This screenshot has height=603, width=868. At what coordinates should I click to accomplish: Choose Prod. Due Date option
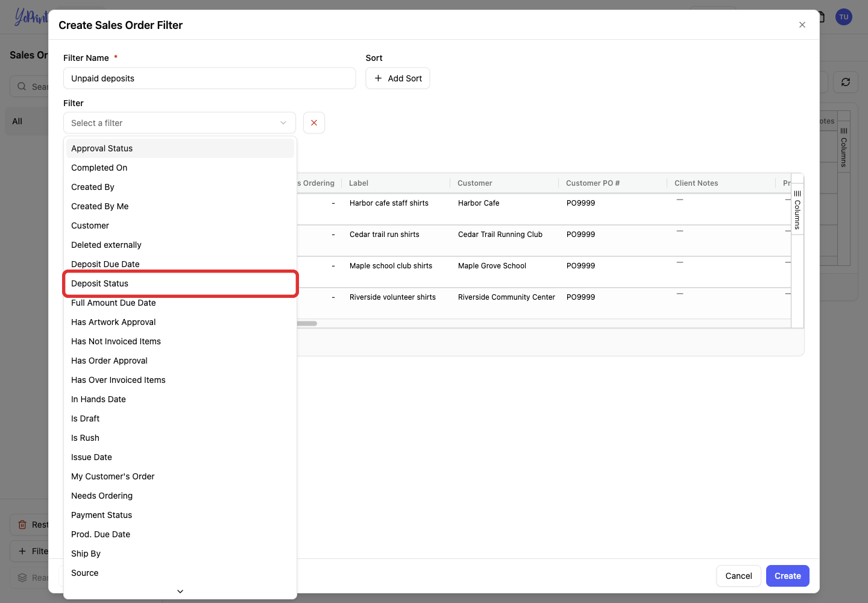[180, 534]
